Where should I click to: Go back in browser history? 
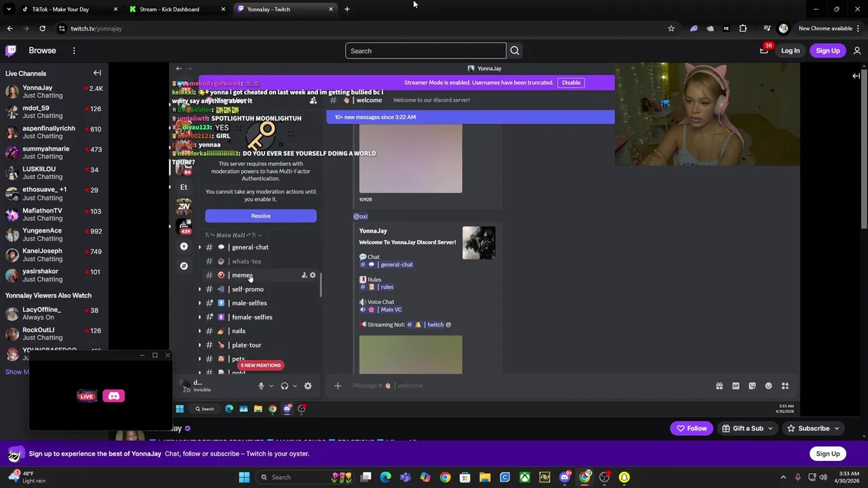9,28
